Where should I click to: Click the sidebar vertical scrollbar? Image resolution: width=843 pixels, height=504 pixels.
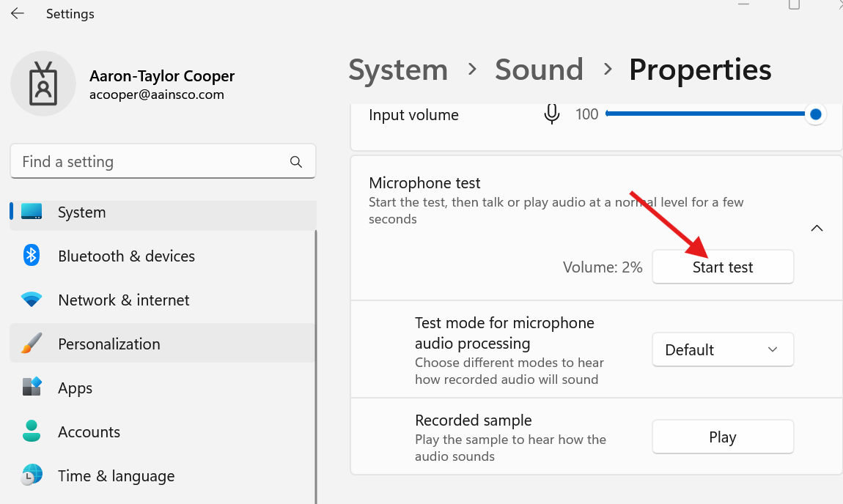316,366
